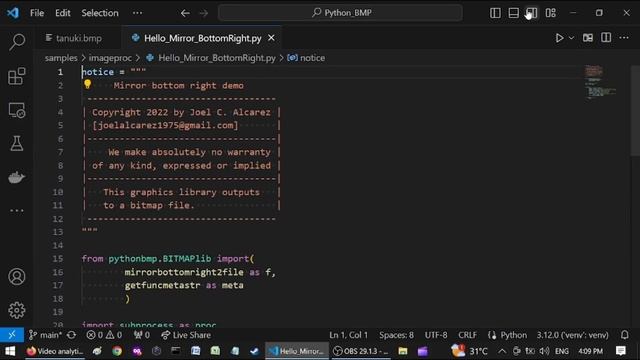640x360 pixels.
Task: Click the forwarded ports indicator
Action: (x=142, y=335)
